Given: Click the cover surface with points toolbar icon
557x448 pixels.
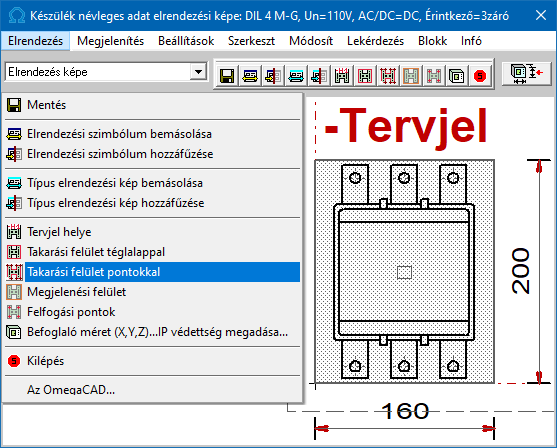Looking at the screenshot, I should [x=388, y=76].
